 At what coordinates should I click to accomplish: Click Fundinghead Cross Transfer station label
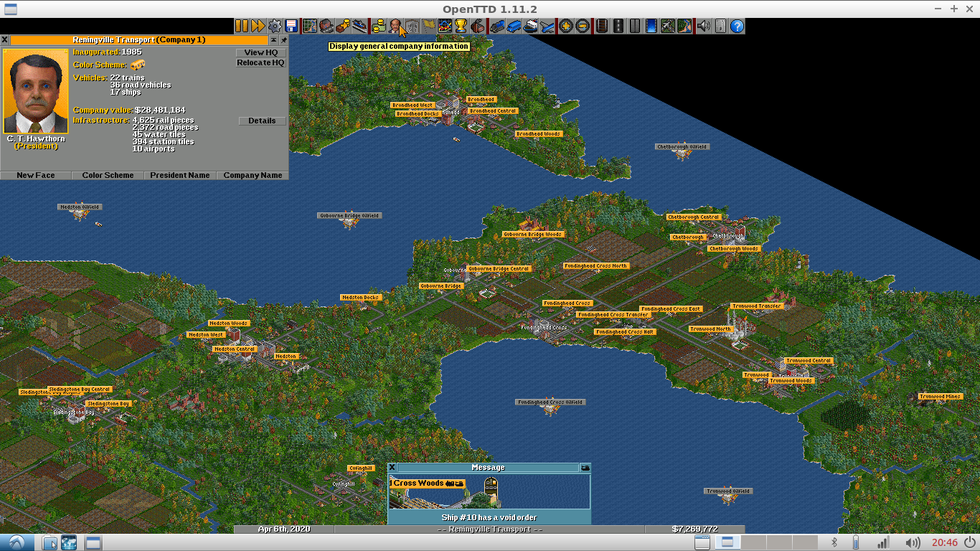coord(613,314)
